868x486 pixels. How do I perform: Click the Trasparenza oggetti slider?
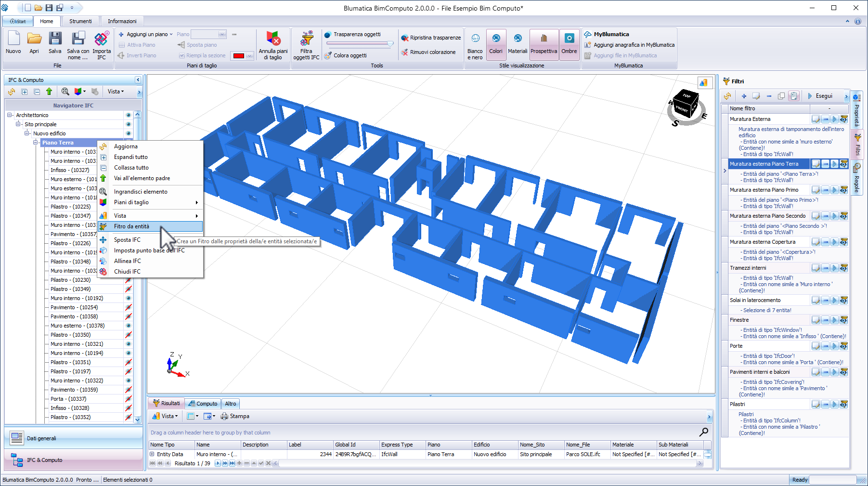pos(360,43)
